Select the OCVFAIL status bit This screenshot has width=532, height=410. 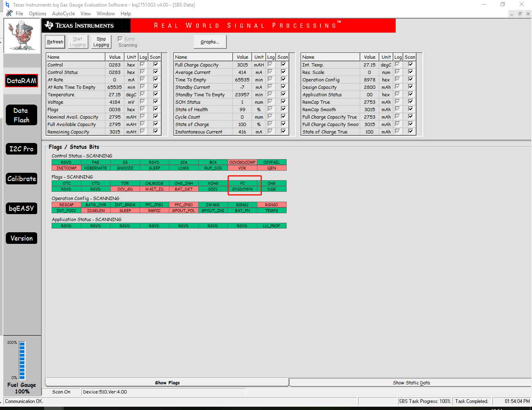click(x=272, y=162)
